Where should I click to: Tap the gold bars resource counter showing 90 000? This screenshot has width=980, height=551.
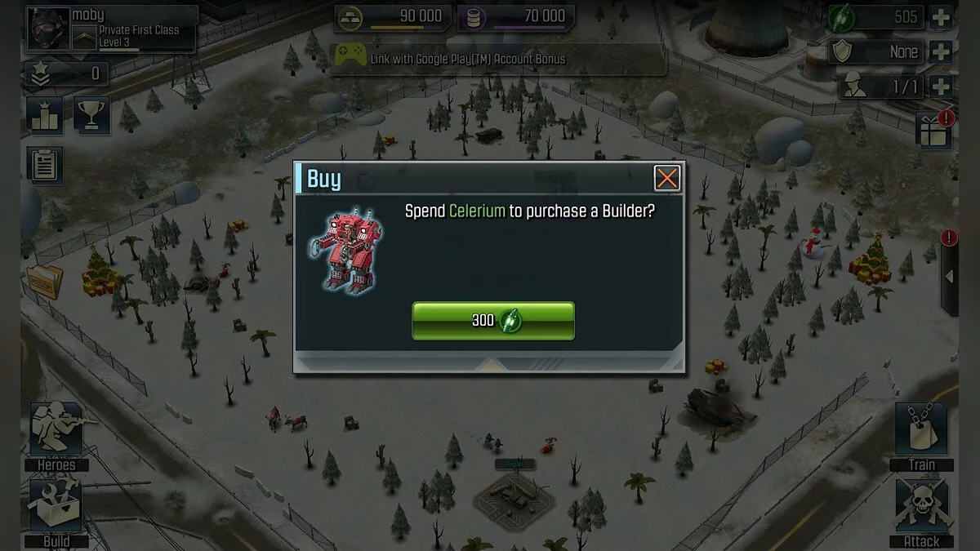pos(392,17)
